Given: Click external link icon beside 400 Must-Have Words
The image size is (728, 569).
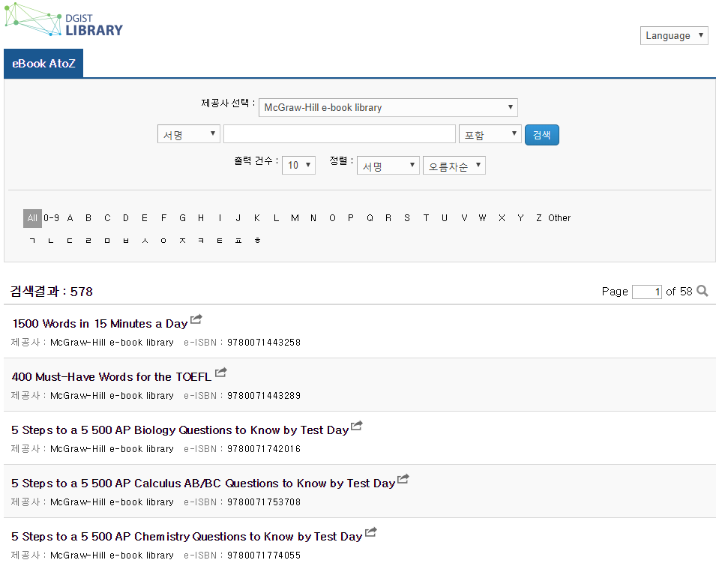Looking at the screenshot, I should click(x=220, y=372).
